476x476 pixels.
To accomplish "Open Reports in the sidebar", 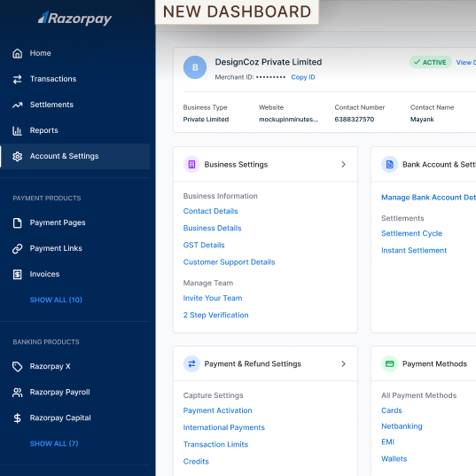I will [44, 130].
